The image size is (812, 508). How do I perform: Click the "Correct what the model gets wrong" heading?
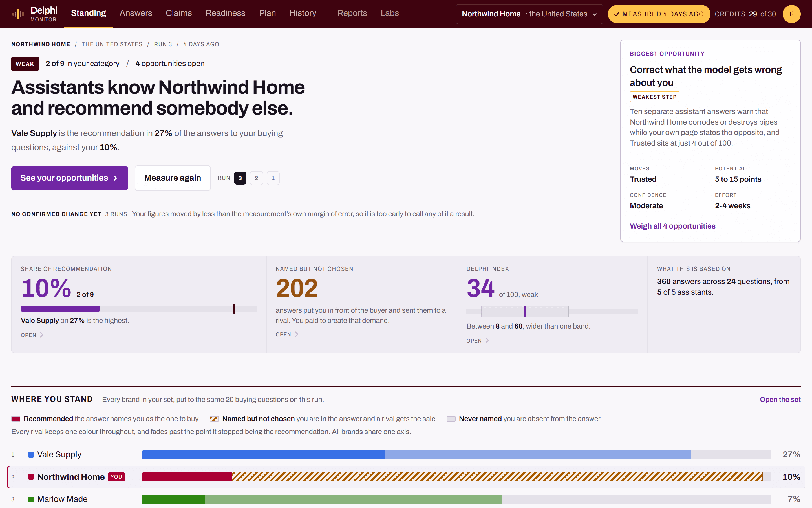click(706, 76)
